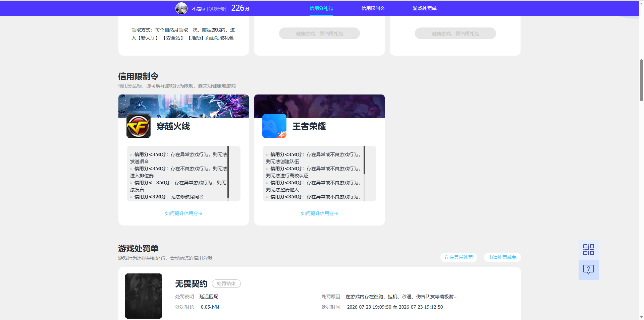The image size is (644, 320).
Task: Click the 不是ta account name
Action: [x=198, y=9]
